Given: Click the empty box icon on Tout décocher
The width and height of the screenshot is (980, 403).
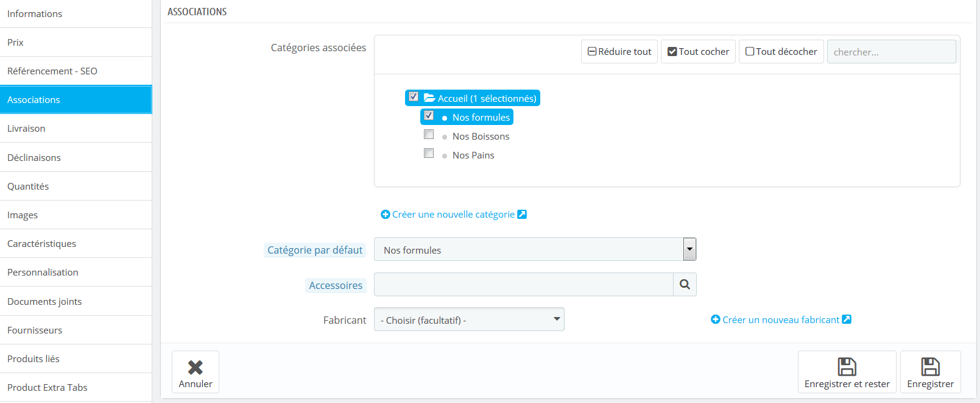Looking at the screenshot, I should tap(750, 51).
